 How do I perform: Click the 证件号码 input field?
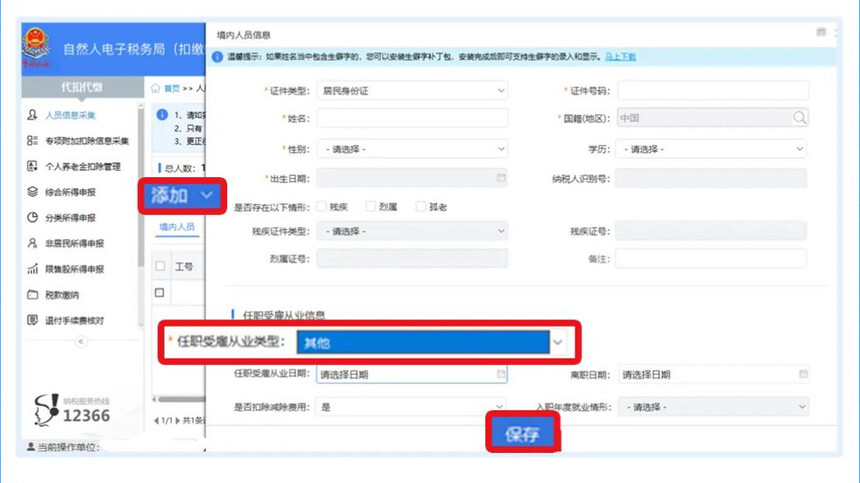[713, 90]
